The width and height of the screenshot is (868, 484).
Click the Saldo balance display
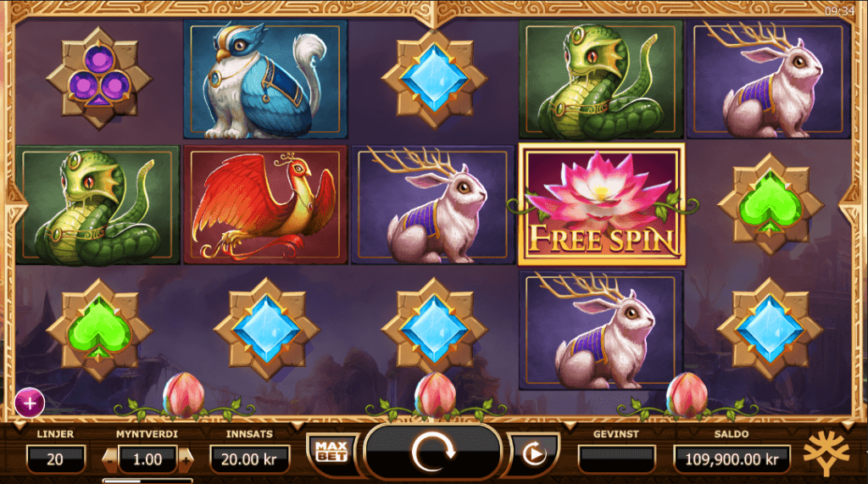pyautogui.click(x=732, y=459)
